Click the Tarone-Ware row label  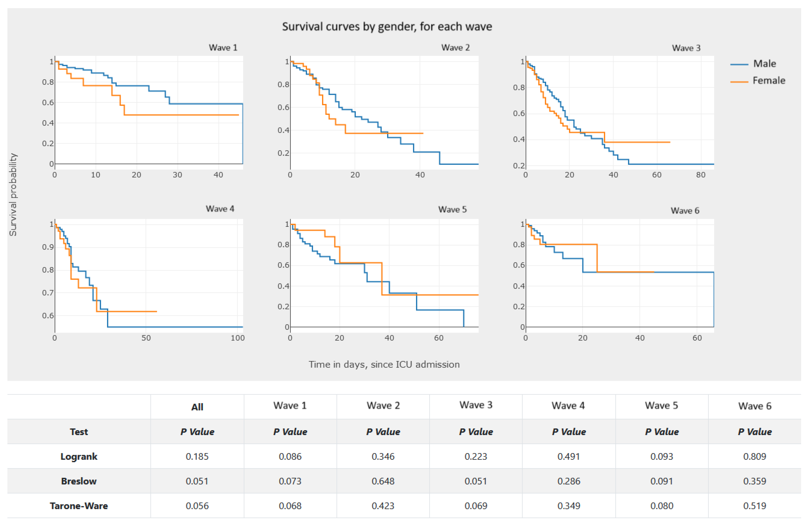[79, 506]
